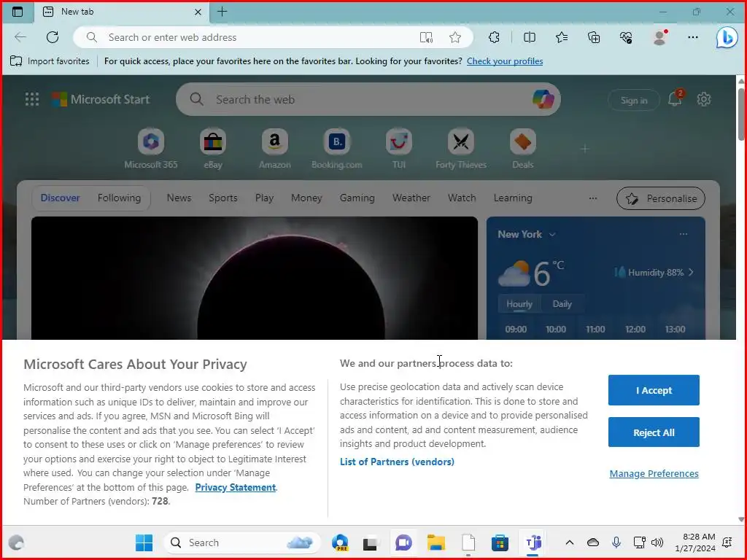This screenshot has width=747, height=560.
Task: Show more feed categories ellipsis
Action: 592,198
